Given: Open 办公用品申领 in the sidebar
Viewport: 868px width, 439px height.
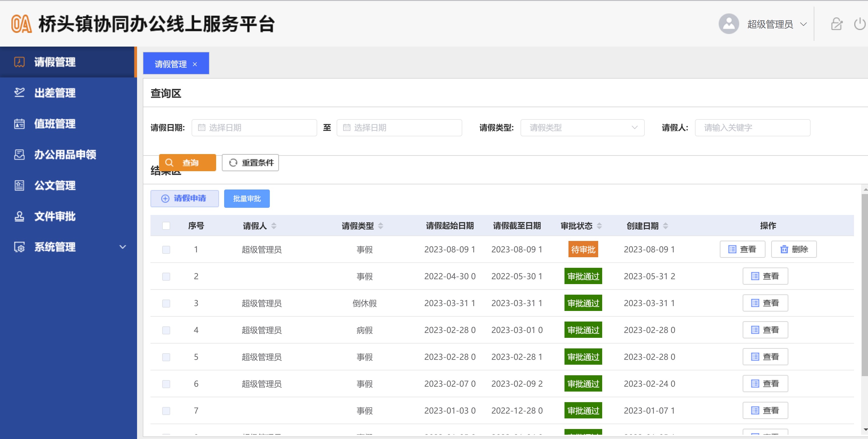Looking at the screenshot, I should (69, 154).
